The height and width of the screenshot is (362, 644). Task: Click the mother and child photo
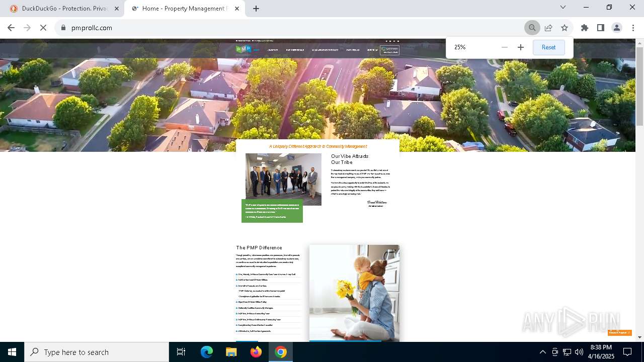pyautogui.click(x=354, y=293)
